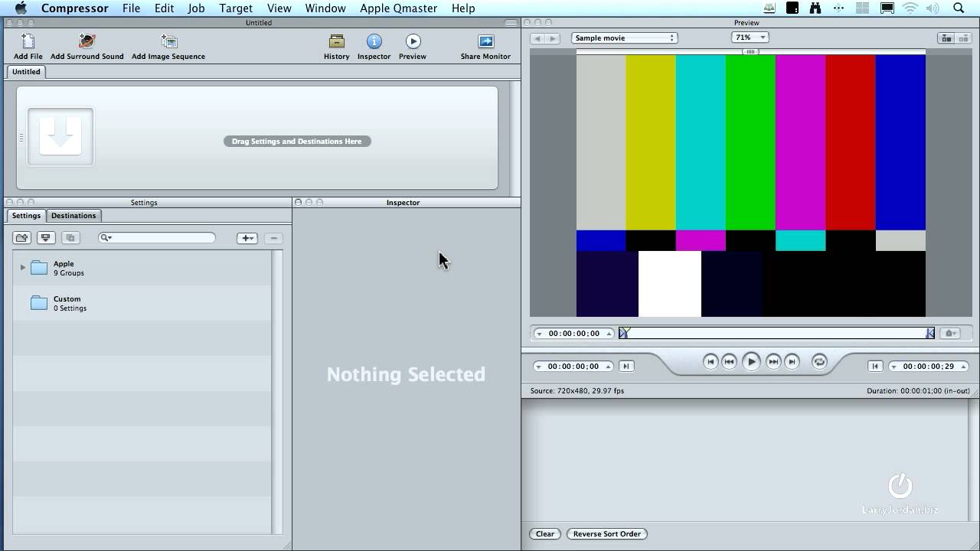Click the Apple folder icon

pyautogui.click(x=39, y=268)
